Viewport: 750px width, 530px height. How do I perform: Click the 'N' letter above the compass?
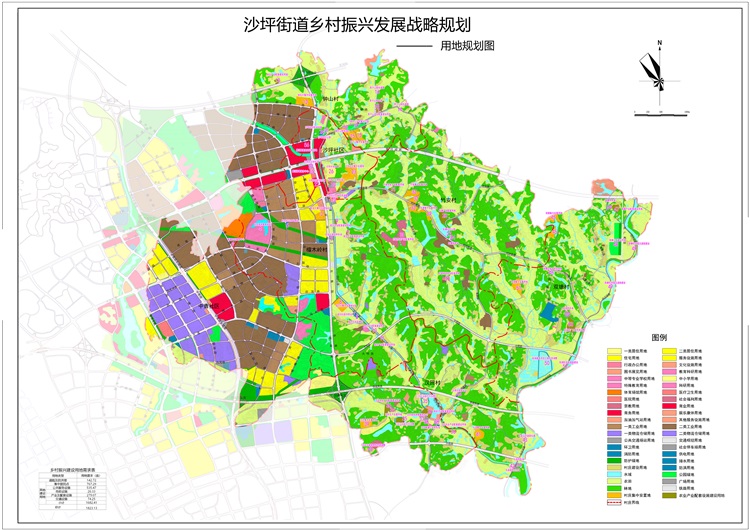coord(660,43)
